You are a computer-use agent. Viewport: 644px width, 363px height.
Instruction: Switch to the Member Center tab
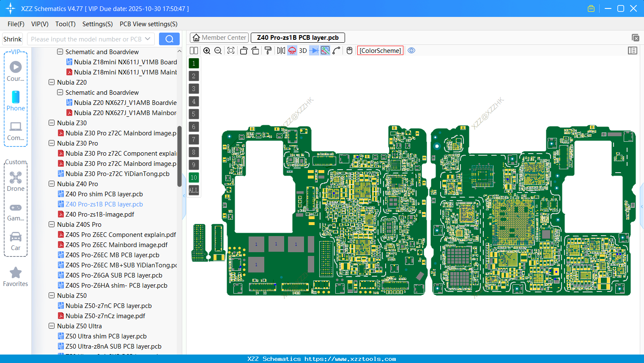(219, 37)
